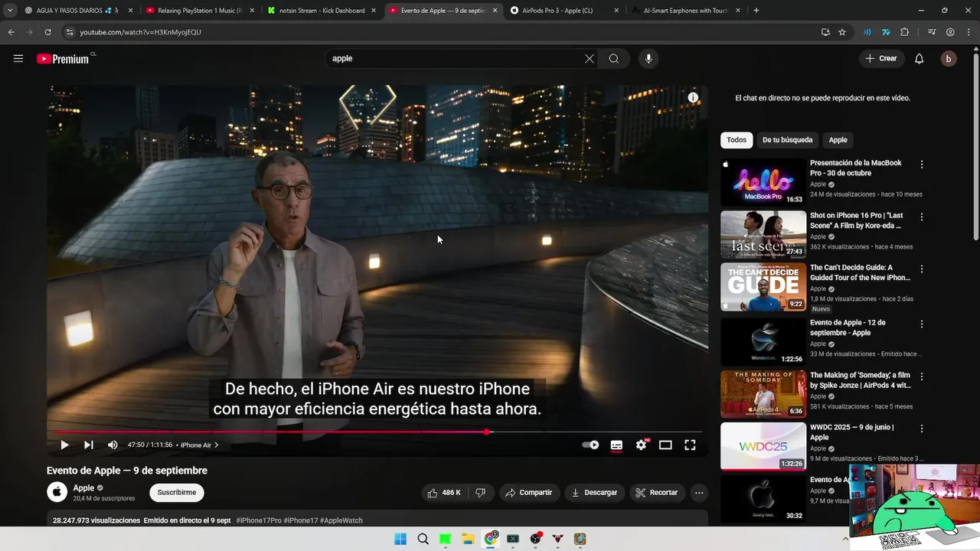Open options for MacBook Pro video

[922, 165]
